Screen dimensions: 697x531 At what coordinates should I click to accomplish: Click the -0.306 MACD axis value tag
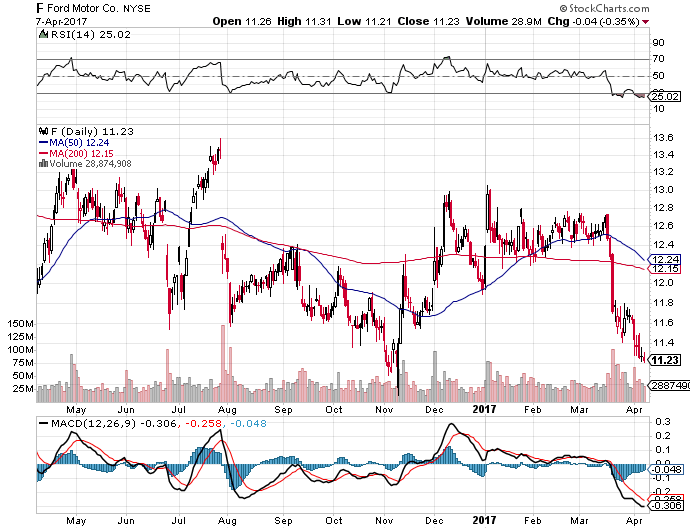click(666, 505)
